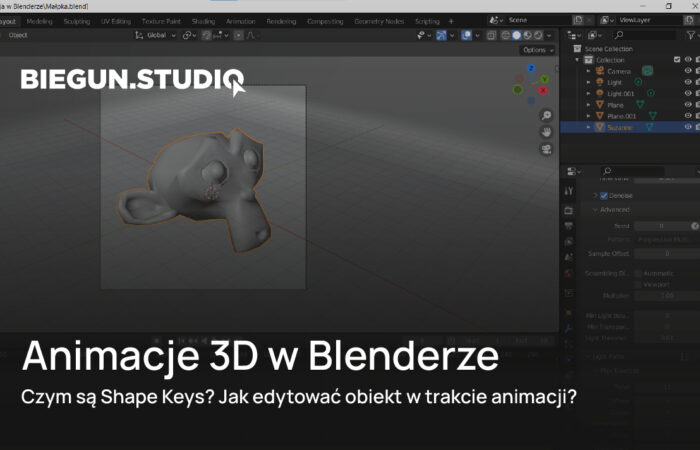
Task: Switch to the Shading workspace tab
Action: (203, 21)
